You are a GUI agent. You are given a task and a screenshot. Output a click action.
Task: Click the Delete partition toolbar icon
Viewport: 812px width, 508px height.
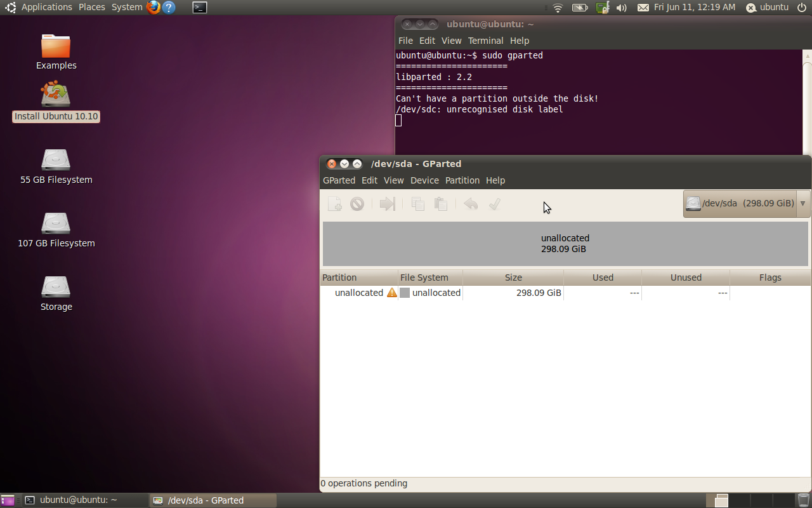(x=357, y=204)
